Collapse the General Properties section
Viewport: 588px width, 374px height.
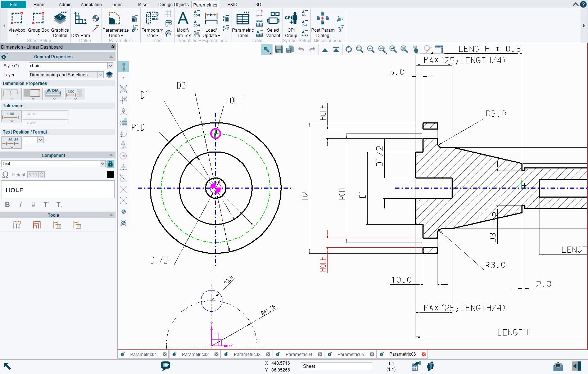(111, 57)
